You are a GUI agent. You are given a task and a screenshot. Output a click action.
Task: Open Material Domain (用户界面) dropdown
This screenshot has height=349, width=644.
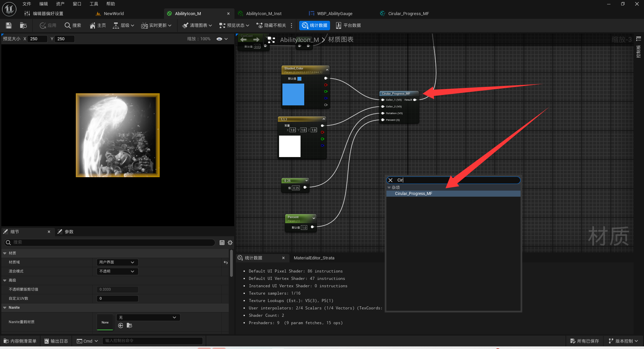(117, 262)
